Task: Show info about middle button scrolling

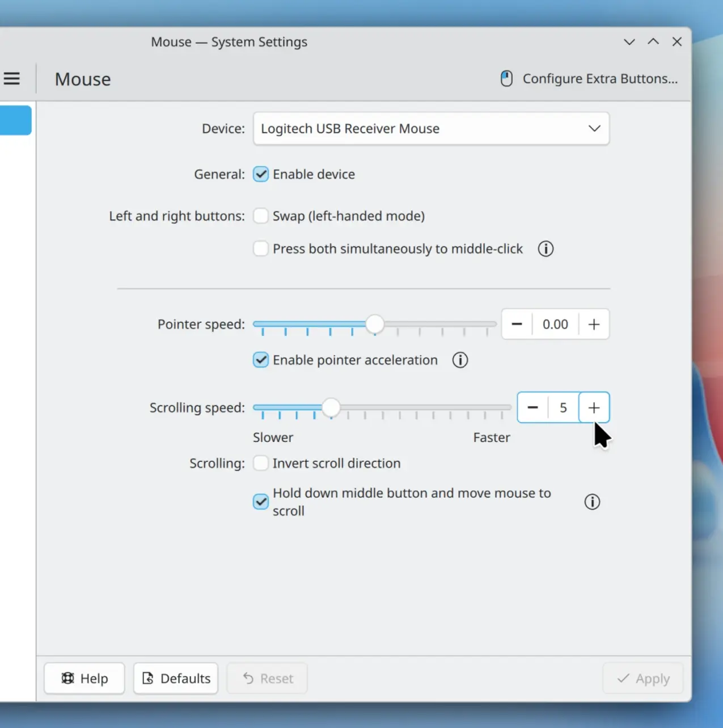Action: [592, 502]
